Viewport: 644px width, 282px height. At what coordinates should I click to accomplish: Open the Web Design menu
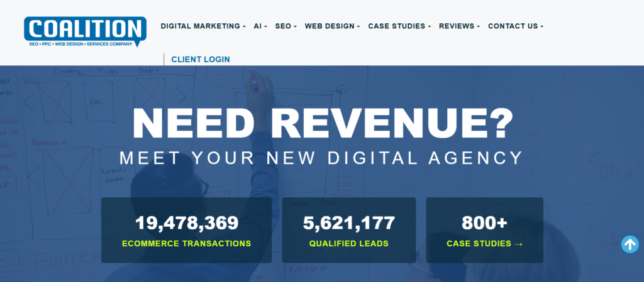pos(332,26)
